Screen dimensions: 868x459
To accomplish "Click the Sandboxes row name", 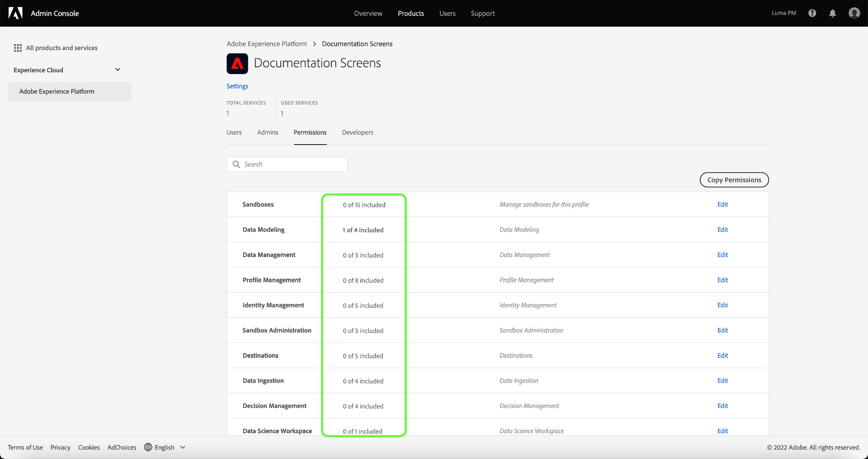I will (258, 205).
